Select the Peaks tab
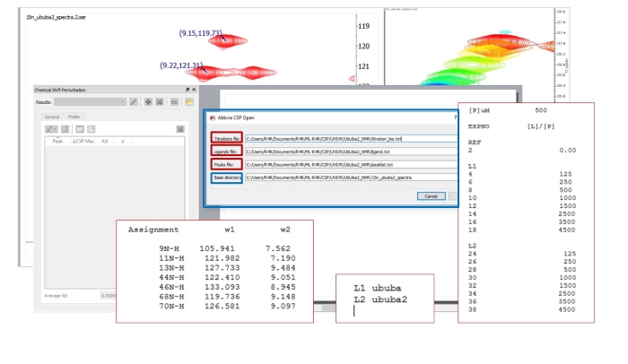This screenshot has width=628, height=364. (x=74, y=117)
